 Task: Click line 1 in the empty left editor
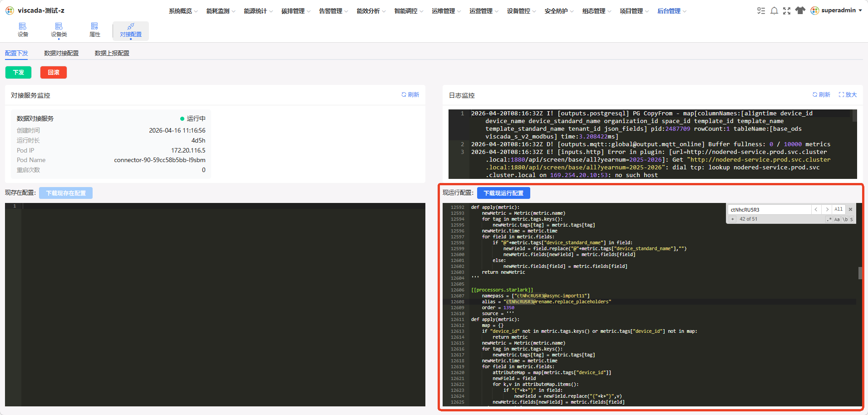223,206
